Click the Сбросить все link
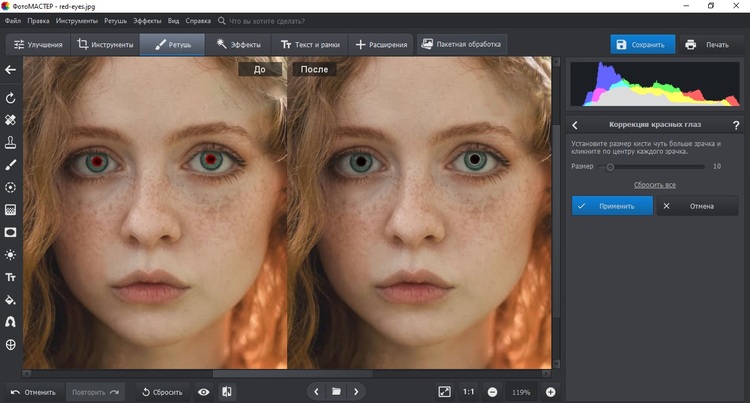This screenshot has height=403, width=750. tap(656, 185)
